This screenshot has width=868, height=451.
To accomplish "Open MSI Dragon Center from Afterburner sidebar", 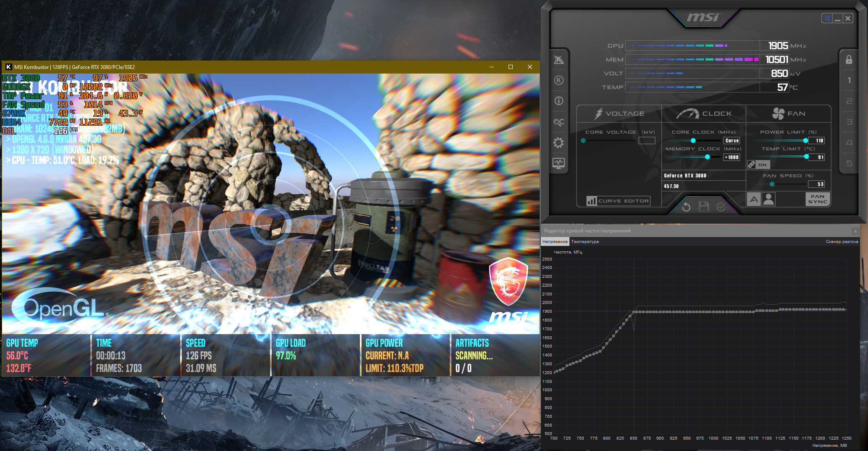I will (x=559, y=60).
